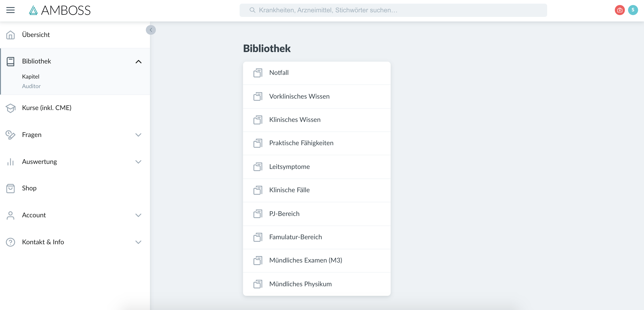
Task: Select the Kapitel submenu item
Action: click(31, 76)
